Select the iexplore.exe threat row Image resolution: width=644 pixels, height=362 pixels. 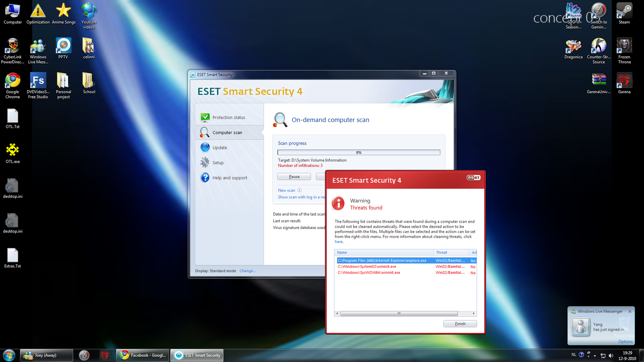(x=406, y=260)
